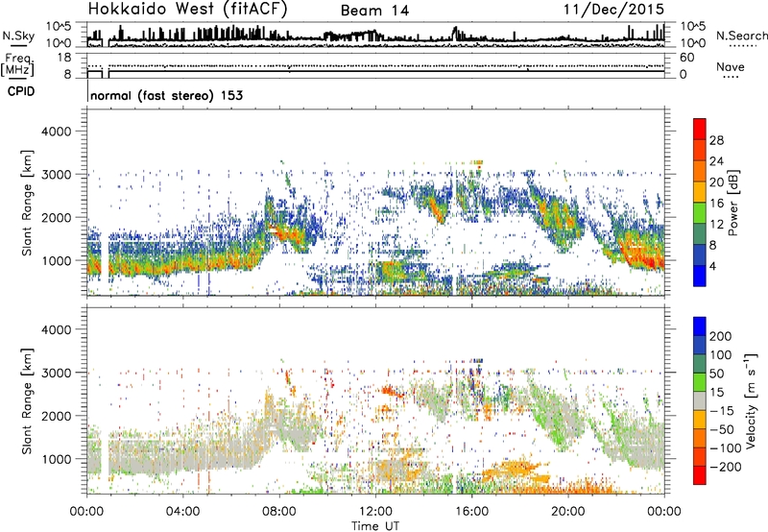Click the '12:00' time axis tick
This screenshot has width=768, height=532.
point(375,511)
